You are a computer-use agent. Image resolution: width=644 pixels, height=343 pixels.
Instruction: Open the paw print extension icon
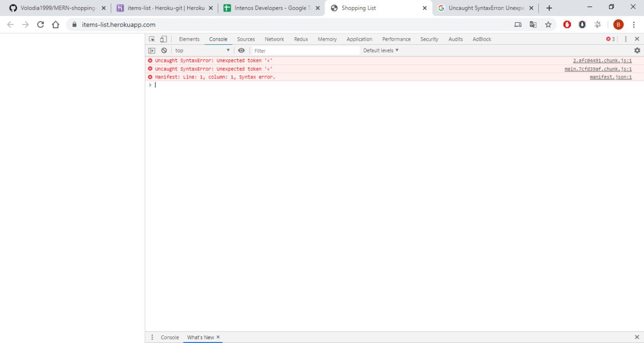(598, 25)
